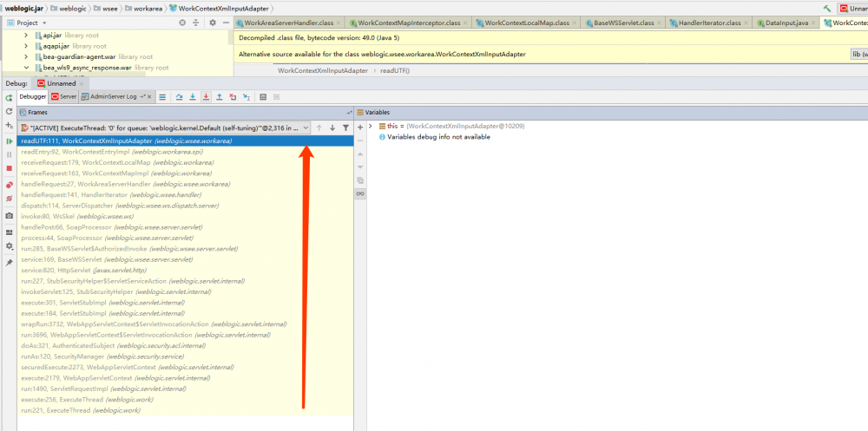
Task: Stop the debug session with the red square
Action: 9,168
